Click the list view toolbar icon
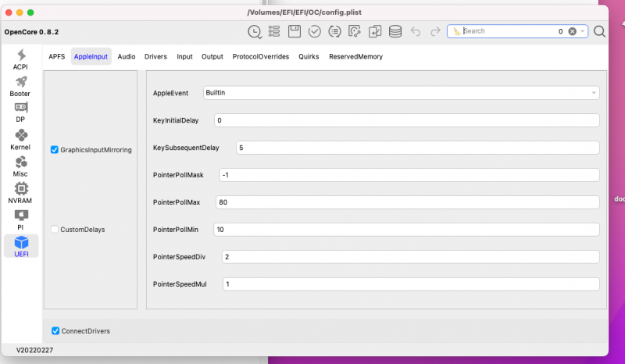 click(274, 31)
